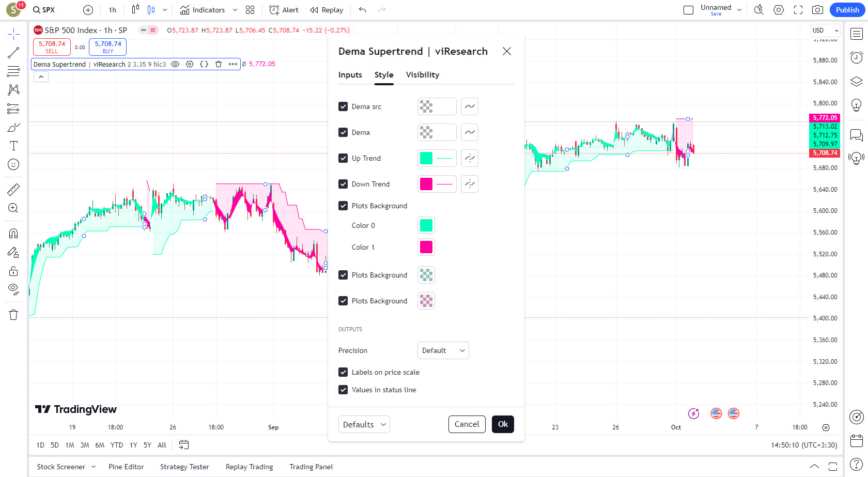The height and width of the screenshot is (477, 868).
Task: Lock all drawing tools
Action: (13, 271)
